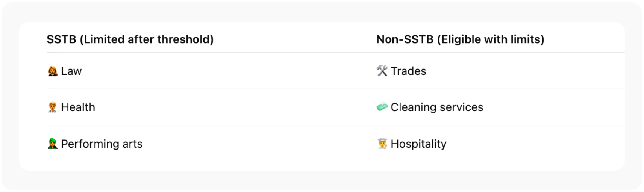The height and width of the screenshot is (192, 644).
Task: Click the soap bar Cleaning services icon
Action: tap(382, 107)
